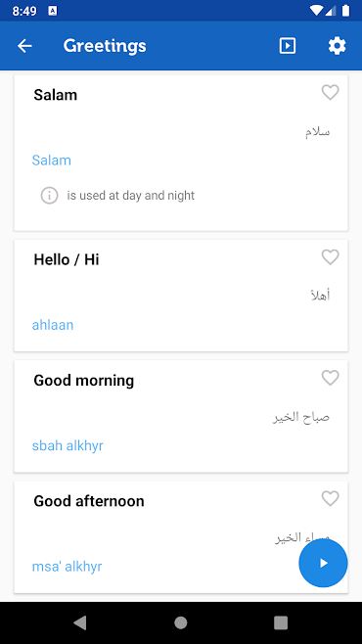The image size is (362, 644).
Task: Open slideshow play mode icon in toolbar
Action: [288, 46]
